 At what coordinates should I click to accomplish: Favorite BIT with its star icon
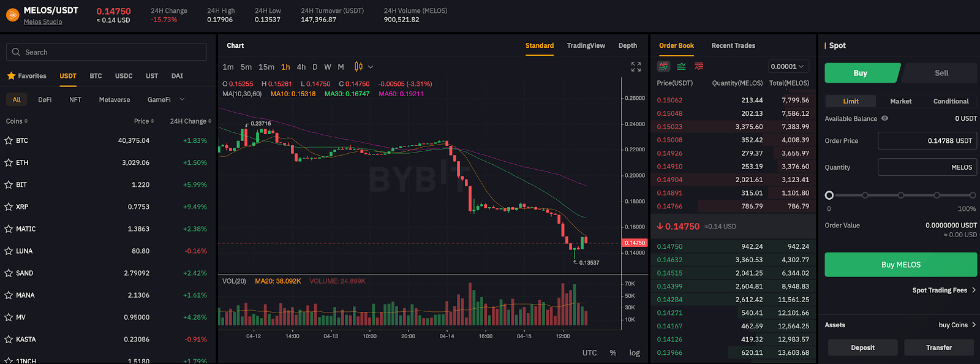(9, 184)
